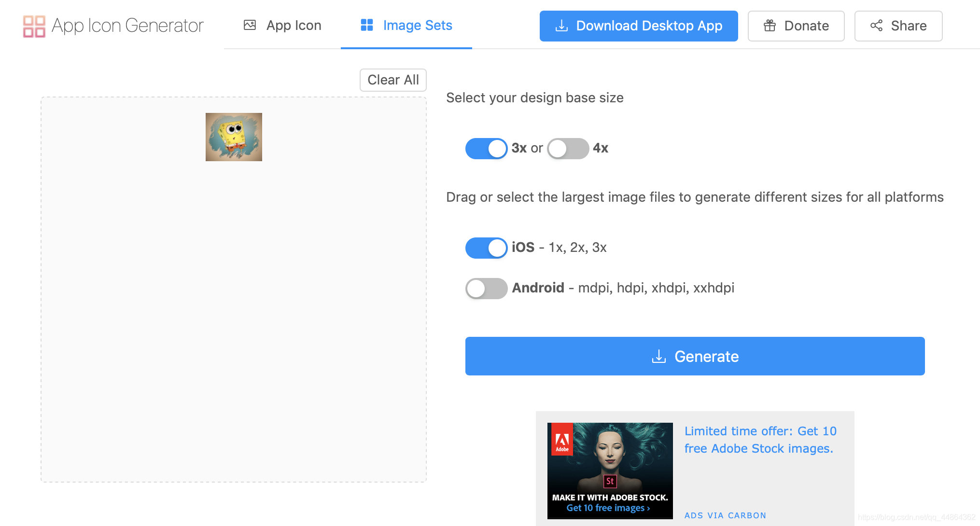Image resolution: width=980 pixels, height=526 pixels.
Task: Toggle the iOS image set switch
Action: click(486, 247)
